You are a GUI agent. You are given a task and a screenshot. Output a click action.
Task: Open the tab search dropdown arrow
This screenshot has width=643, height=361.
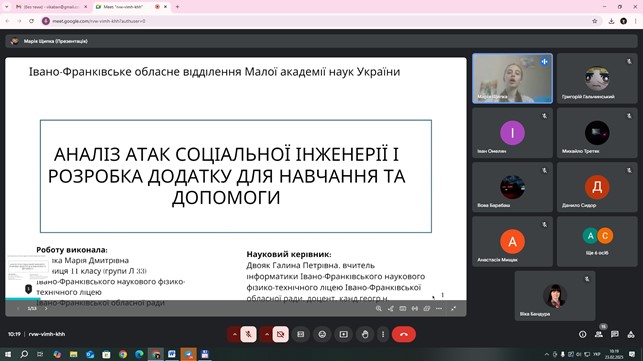(x=6, y=7)
